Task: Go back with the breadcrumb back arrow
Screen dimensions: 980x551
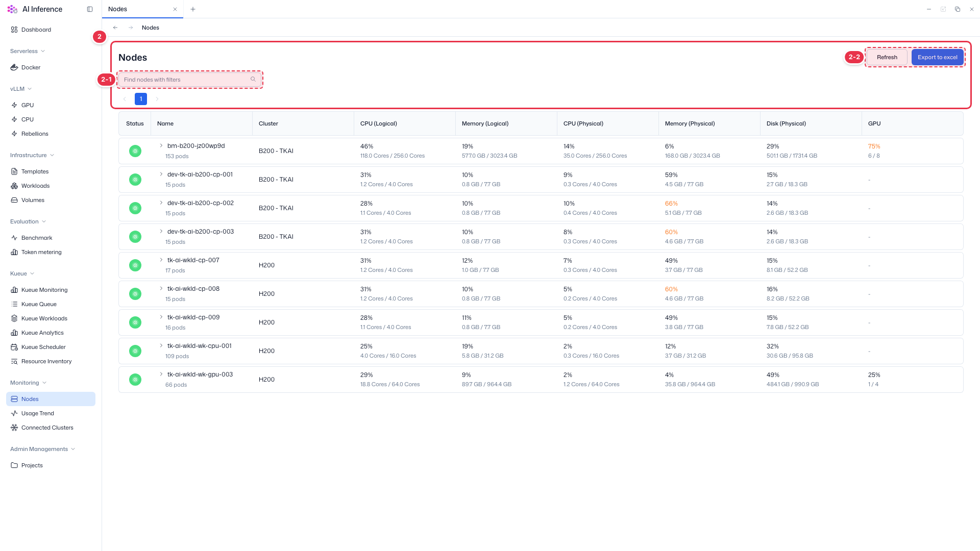Action: click(x=115, y=28)
